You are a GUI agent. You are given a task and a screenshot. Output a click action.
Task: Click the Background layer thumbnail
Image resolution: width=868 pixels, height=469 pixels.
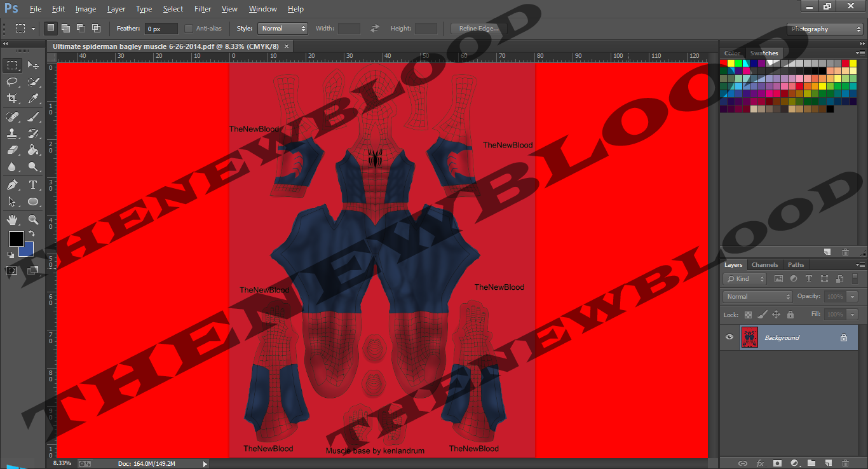click(x=750, y=337)
